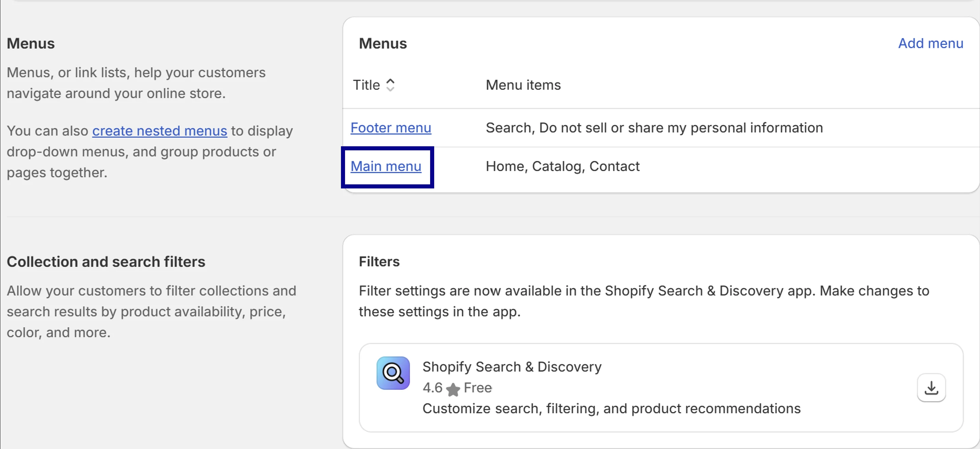Click the Collection and search filters heading
The image size is (980, 449).
(x=106, y=262)
